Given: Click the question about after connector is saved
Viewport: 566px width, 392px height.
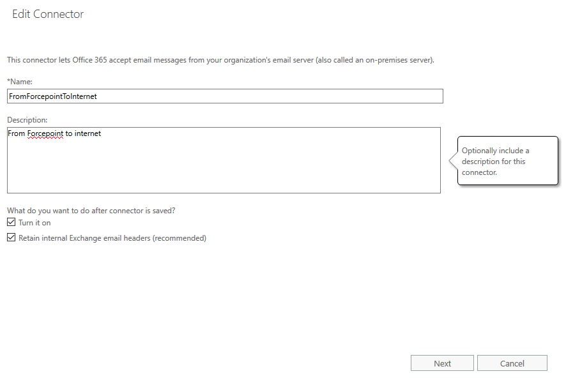Looking at the screenshot, I should tap(91, 211).
